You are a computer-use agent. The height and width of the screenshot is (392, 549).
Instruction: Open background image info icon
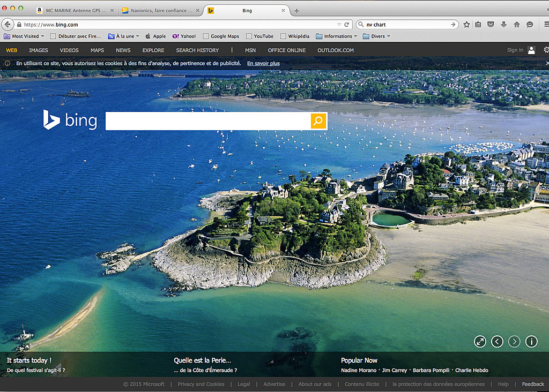click(x=531, y=341)
